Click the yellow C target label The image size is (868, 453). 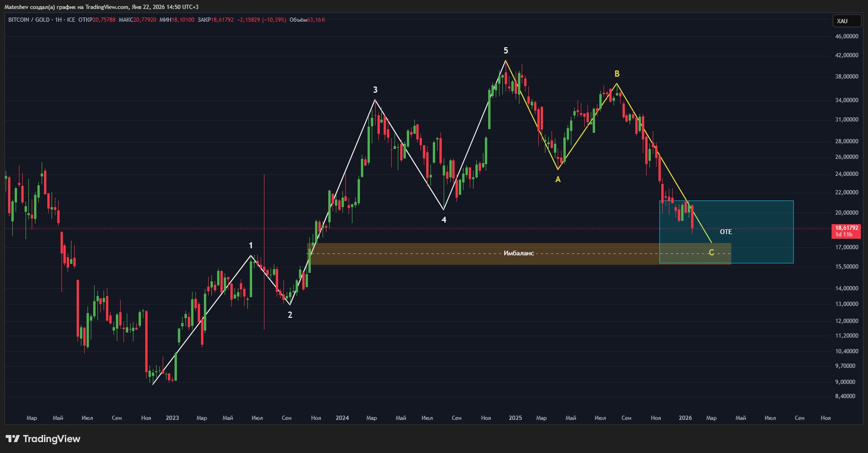click(711, 253)
